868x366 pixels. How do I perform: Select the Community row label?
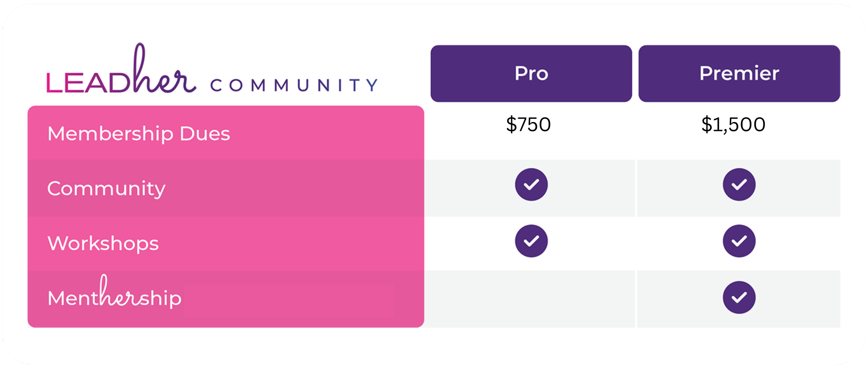coord(106,189)
